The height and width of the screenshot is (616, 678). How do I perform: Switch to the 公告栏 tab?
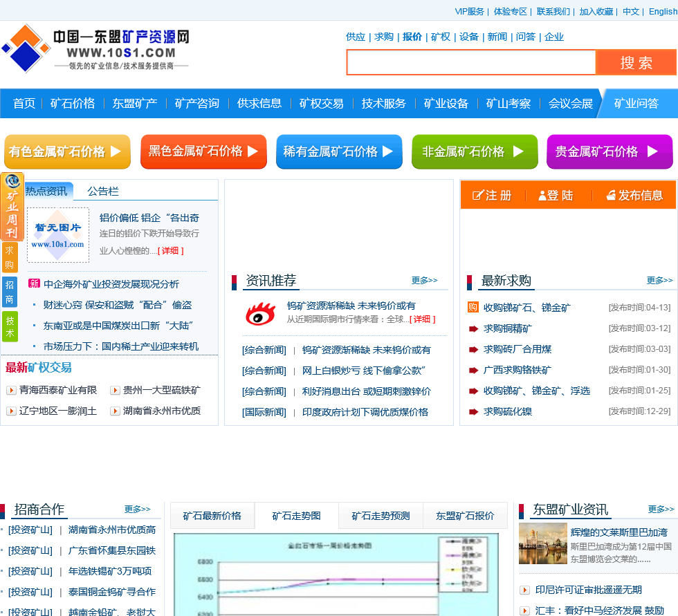pyautogui.click(x=103, y=191)
